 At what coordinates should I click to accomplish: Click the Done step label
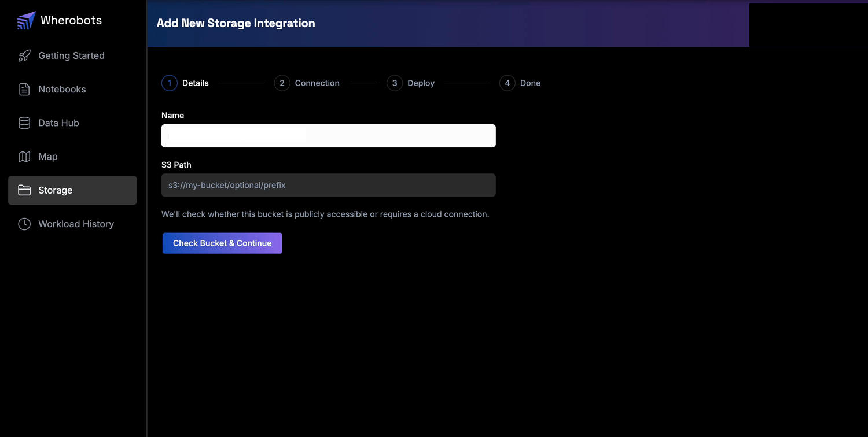(x=530, y=83)
